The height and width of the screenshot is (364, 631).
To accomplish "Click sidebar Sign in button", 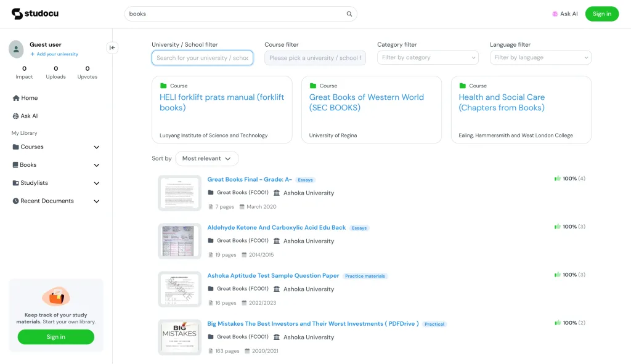I will (x=56, y=337).
